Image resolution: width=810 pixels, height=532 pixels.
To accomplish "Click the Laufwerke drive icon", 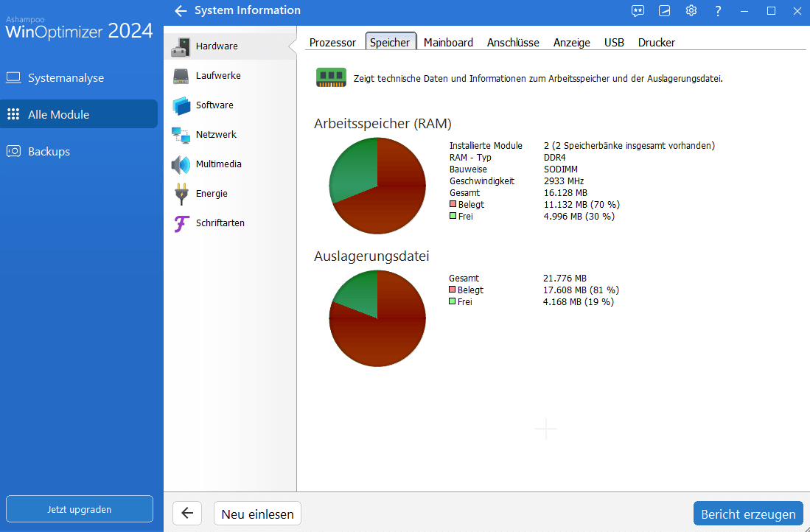I will pos(181,76).
